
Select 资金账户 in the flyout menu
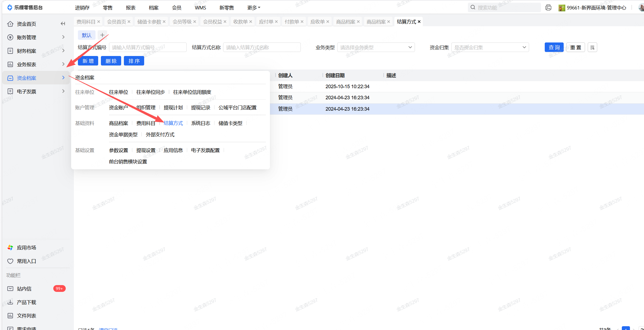coord(118,108)
